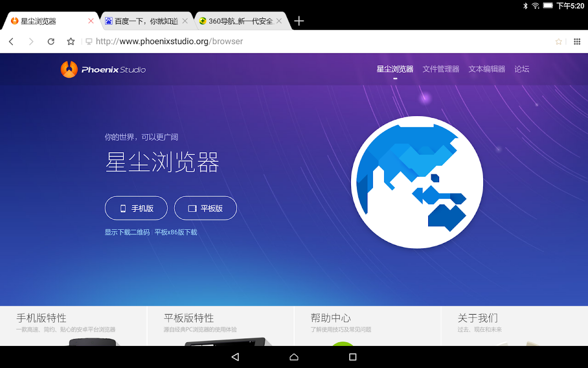Download the 手机版 version
This screenshot has height=368, width=588.
point(136,208)
